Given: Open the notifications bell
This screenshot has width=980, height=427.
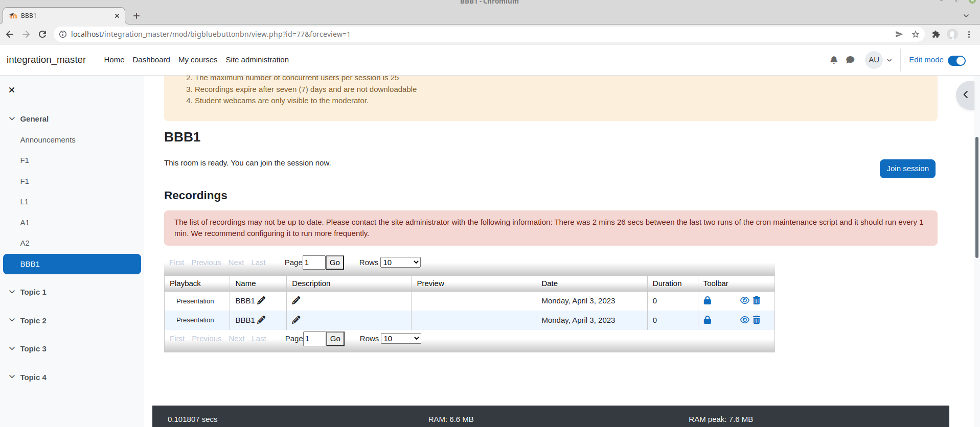Looking at the screenshot, I should pyautogui.click(x=834, y=60).
